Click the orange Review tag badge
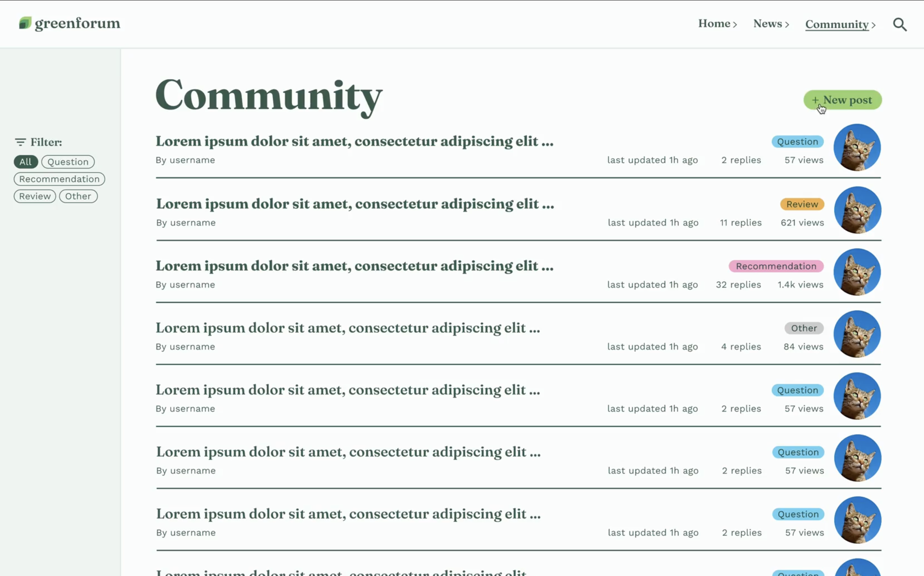 coord(802,204)
